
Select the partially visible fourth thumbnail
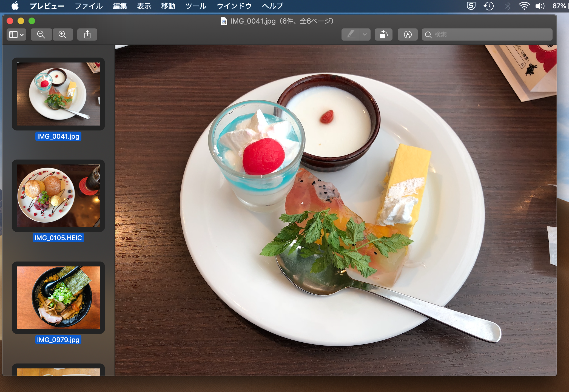coord(58,370)
